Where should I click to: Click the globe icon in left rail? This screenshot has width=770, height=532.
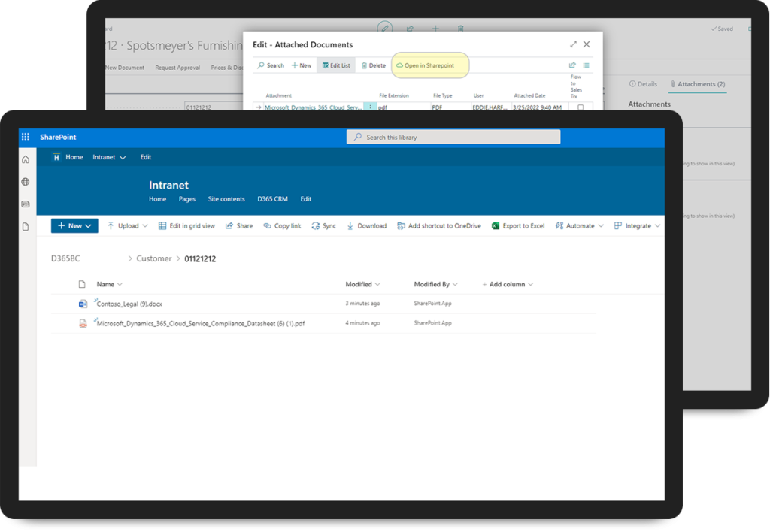tap(26, 182)
